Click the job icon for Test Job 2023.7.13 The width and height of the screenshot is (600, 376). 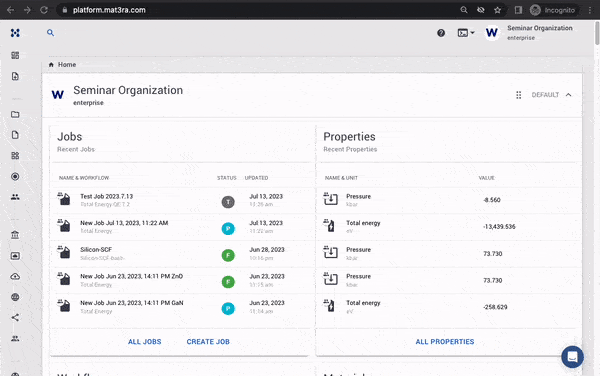pos(64,199)
